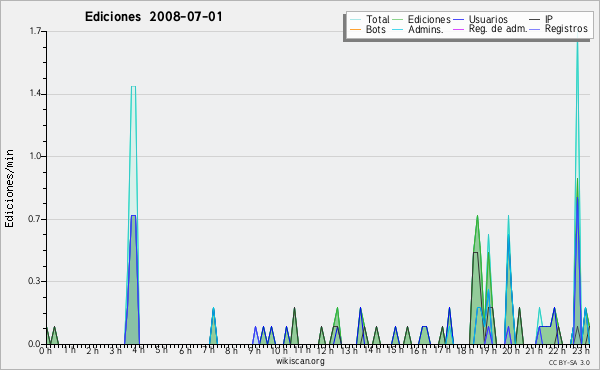This screenshot has width=600, height=370.
Task: Click the y-axis value 1.7
Action: (x=35, y=31)
